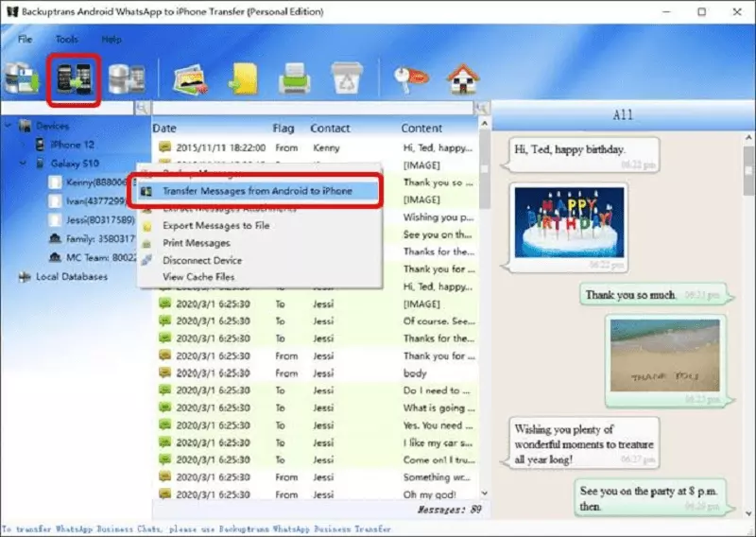Viewport: 756px width, 537px height.
Task: Sort by the Flag column header
Action: click(x=283, y=129)
